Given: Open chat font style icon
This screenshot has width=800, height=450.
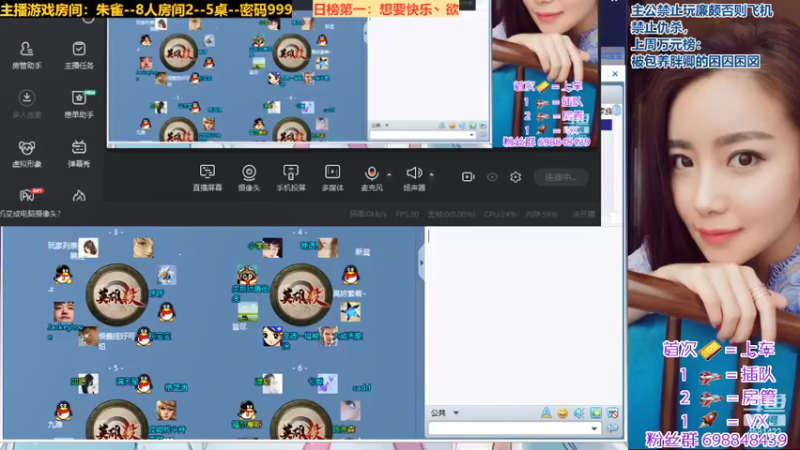Looking at the screenshot, I should (546, 413).
